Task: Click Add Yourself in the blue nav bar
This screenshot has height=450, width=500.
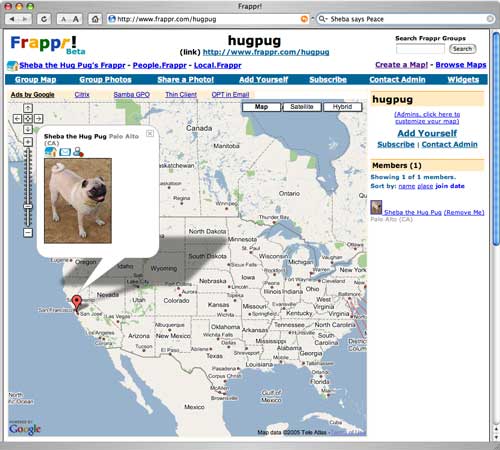Action: pyautogui.click(x=263, y=80)
